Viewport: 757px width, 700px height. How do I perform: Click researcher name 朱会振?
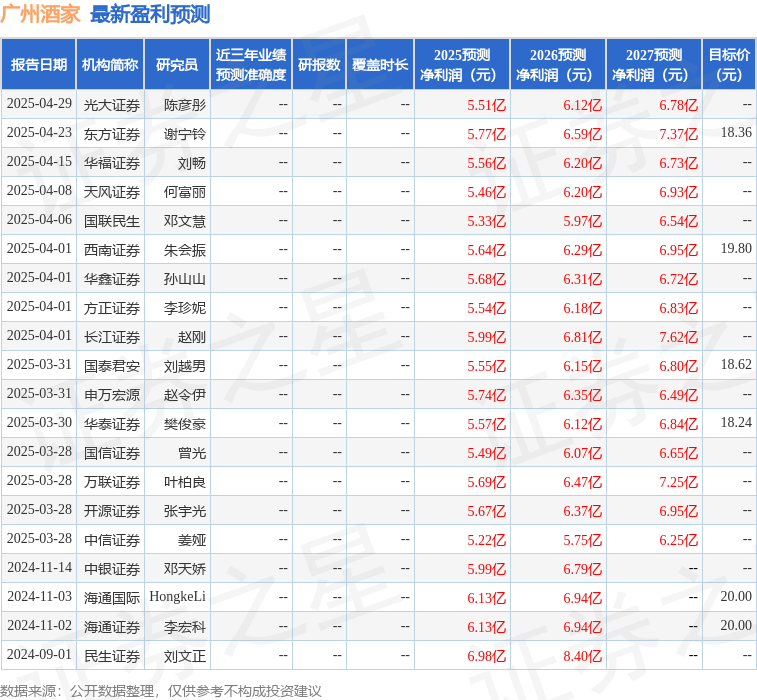(184, 250)
